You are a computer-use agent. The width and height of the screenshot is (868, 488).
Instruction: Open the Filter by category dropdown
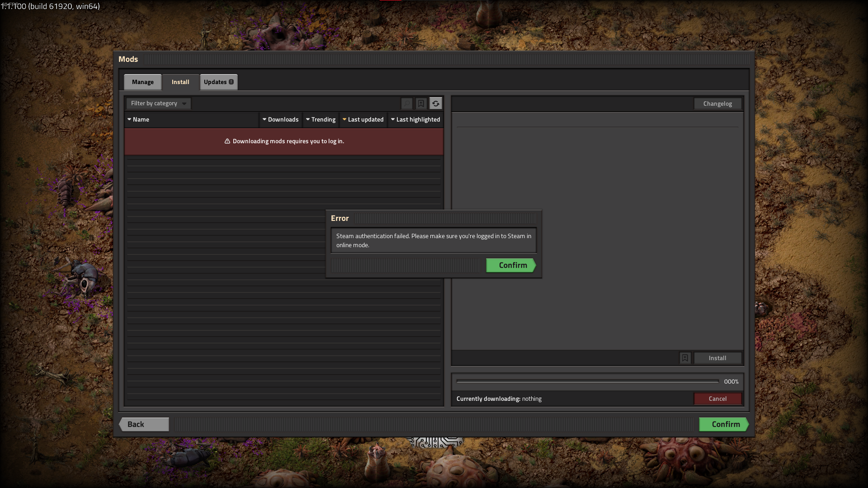point(157,103)
